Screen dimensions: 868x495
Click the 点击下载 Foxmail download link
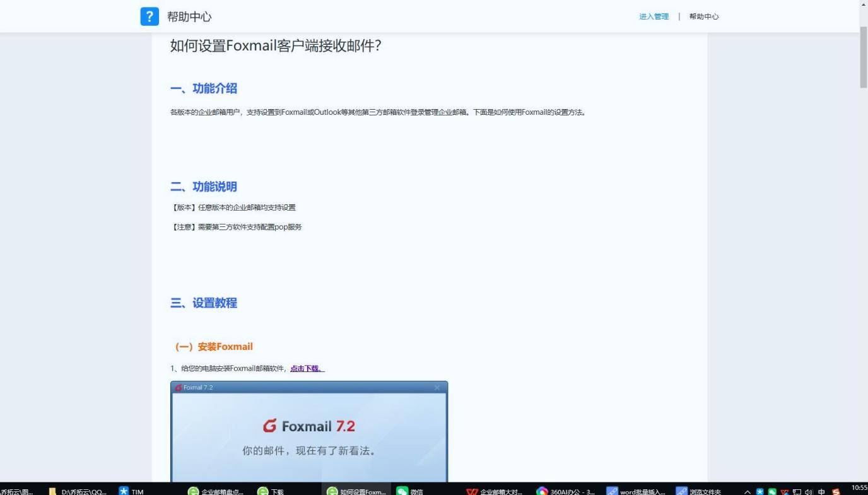tap(307, 368)
